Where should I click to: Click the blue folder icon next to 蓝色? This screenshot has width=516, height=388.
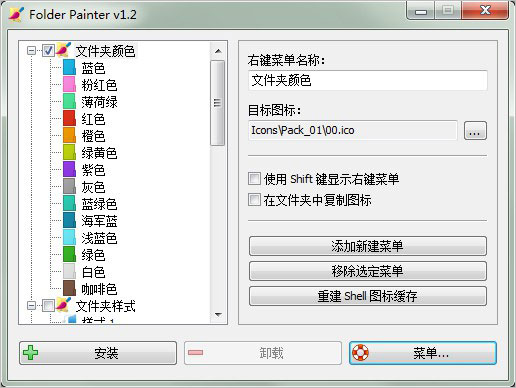pos(69,67)
